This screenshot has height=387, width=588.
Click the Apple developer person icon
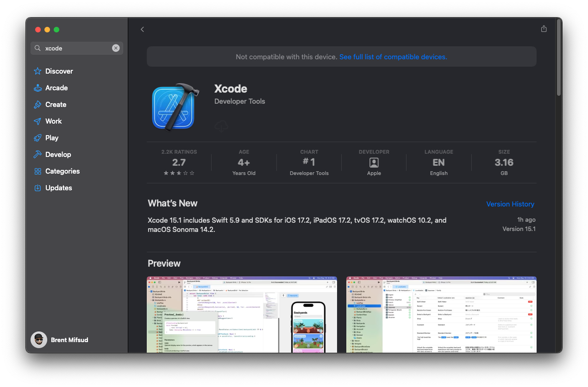374,162
